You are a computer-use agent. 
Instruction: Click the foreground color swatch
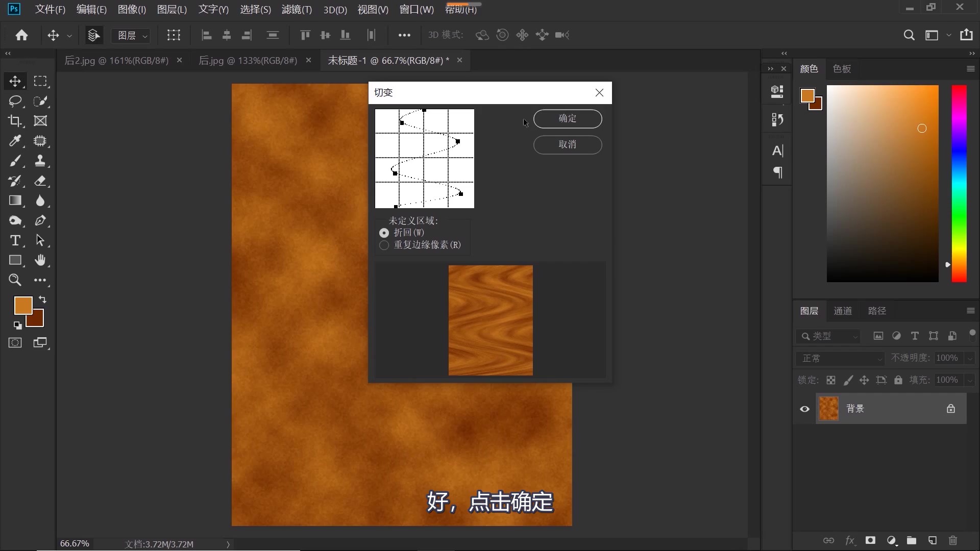(22, 305)
